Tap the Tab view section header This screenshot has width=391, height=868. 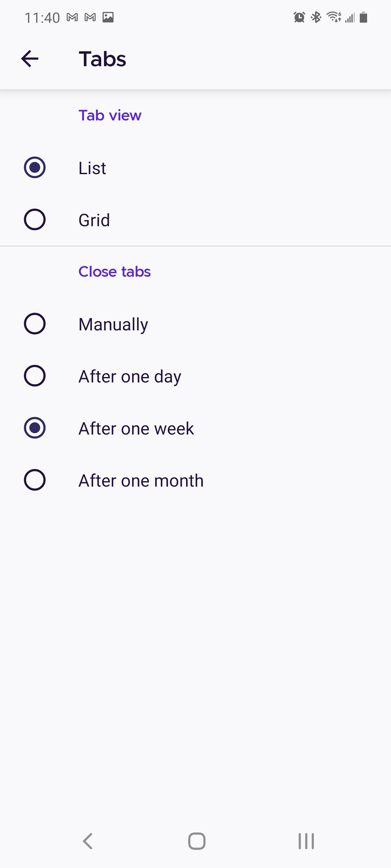point(110,115)
